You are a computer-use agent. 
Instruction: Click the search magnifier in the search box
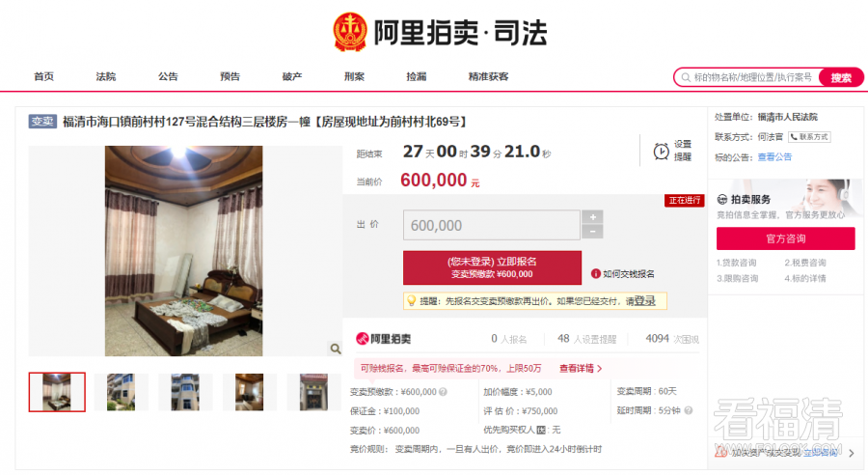(686, 77)
